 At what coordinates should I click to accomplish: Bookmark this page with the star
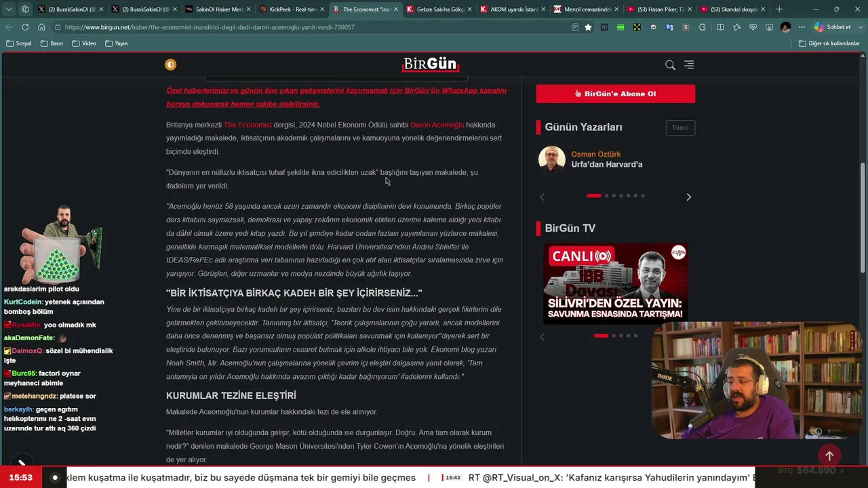[588, 27]
